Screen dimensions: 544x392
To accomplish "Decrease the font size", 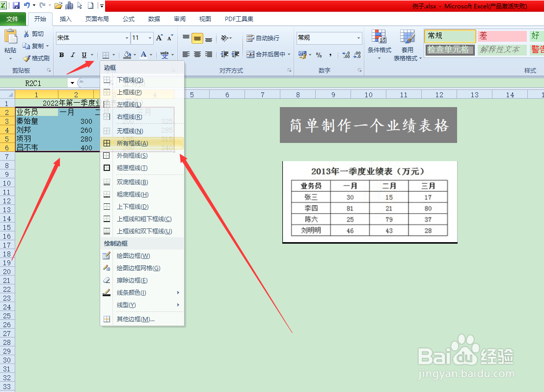I will [170, 38].
